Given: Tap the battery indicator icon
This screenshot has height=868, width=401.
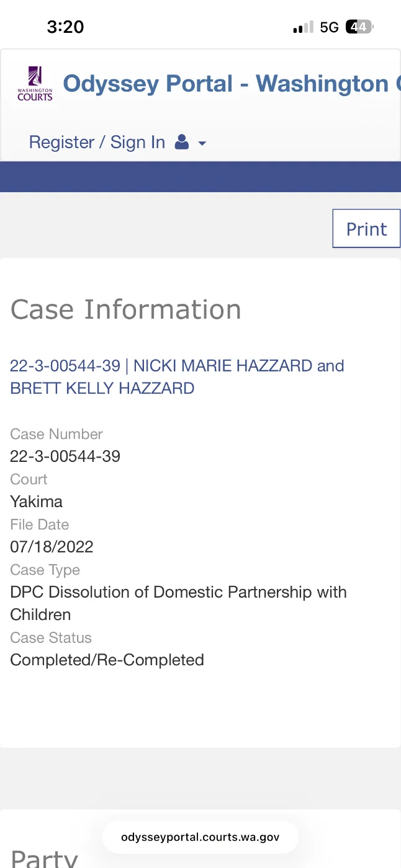Looking at the screenshot, I should tap(359, 27).
